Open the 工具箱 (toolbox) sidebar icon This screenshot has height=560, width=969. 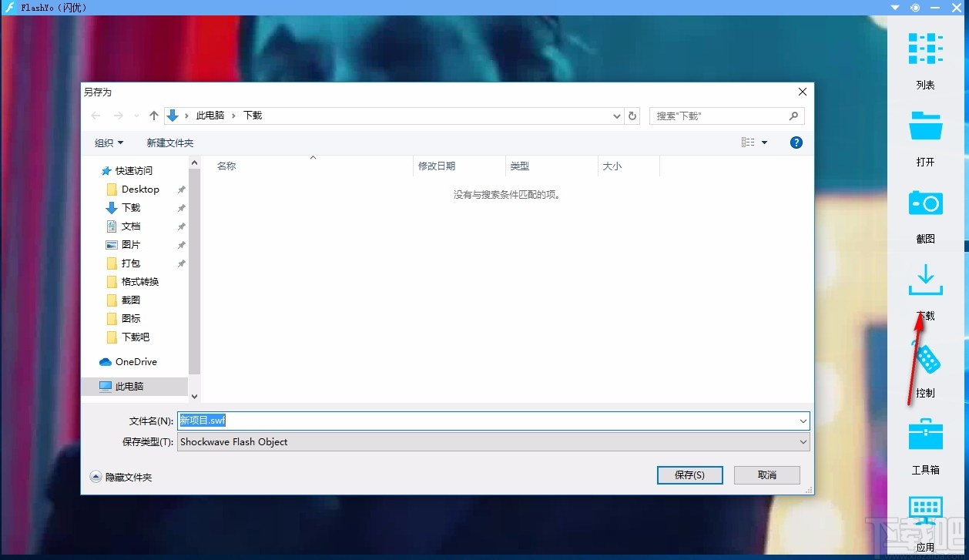924,434
